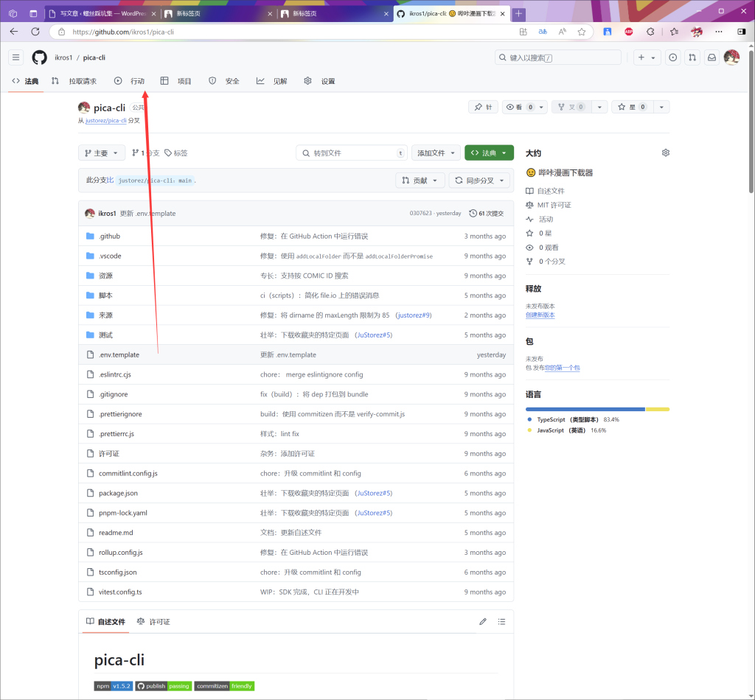
Task: Switch to the 项目 (Projects) tab
Action: [x=175, y=81]
